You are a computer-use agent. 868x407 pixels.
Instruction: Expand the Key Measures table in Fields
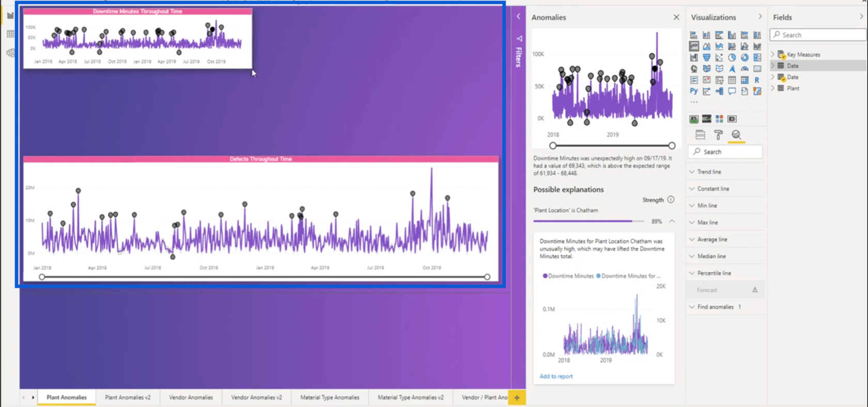[x=773, y=54]
